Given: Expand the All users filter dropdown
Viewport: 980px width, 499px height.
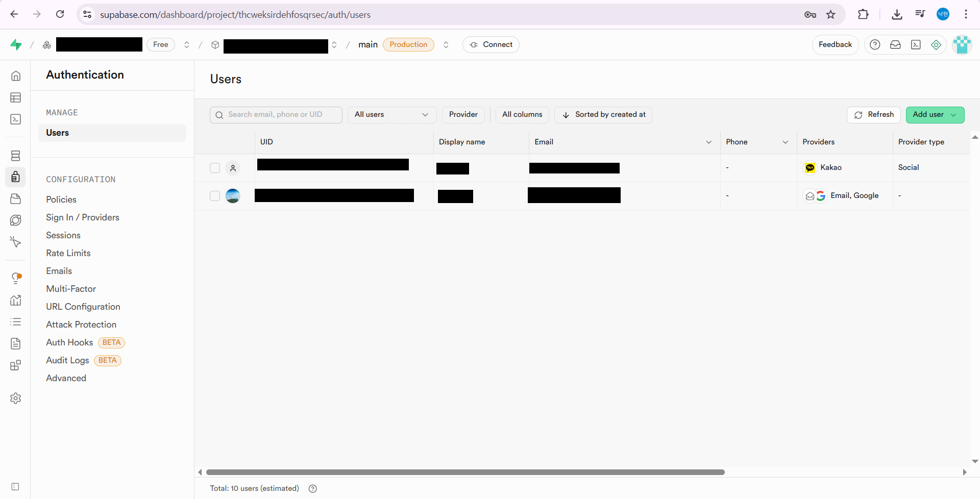Looking at the screenshot, I should point(391,115).
